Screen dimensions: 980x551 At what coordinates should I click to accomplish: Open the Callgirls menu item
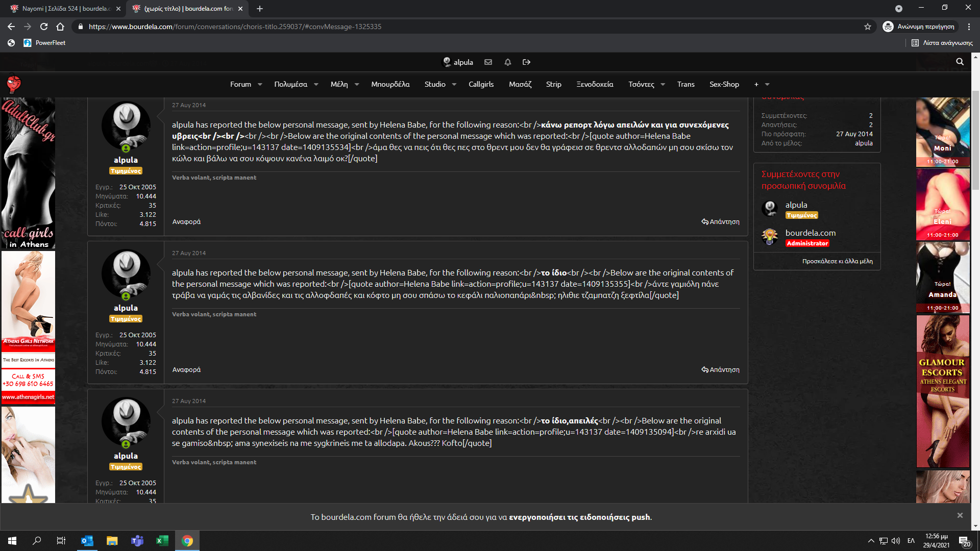[x=481, y=84]
